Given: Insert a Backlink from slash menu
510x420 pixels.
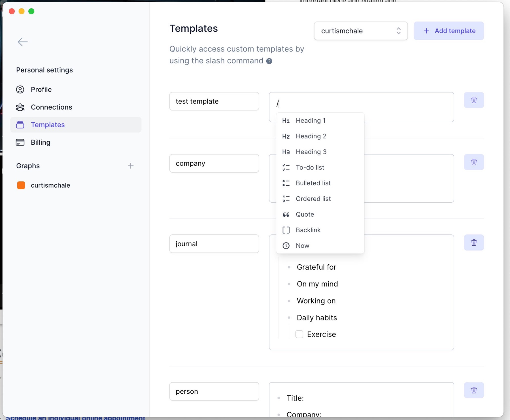Looking at the screenshot, I should (308, 230).
